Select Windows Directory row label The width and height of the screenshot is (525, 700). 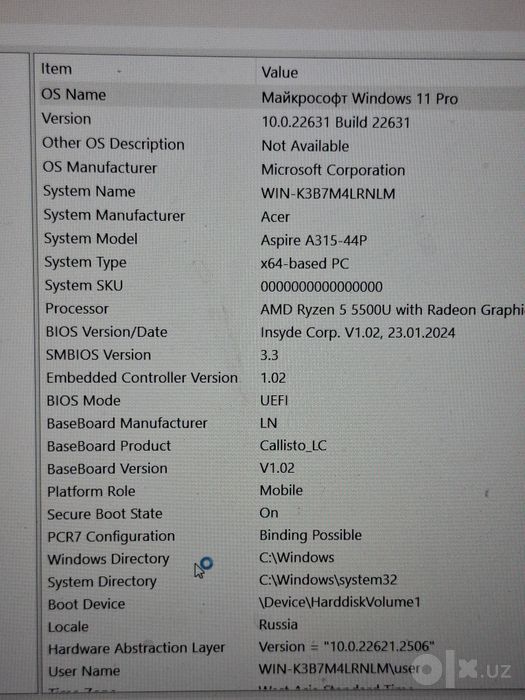pyautogui.click(x=108, y=559)
